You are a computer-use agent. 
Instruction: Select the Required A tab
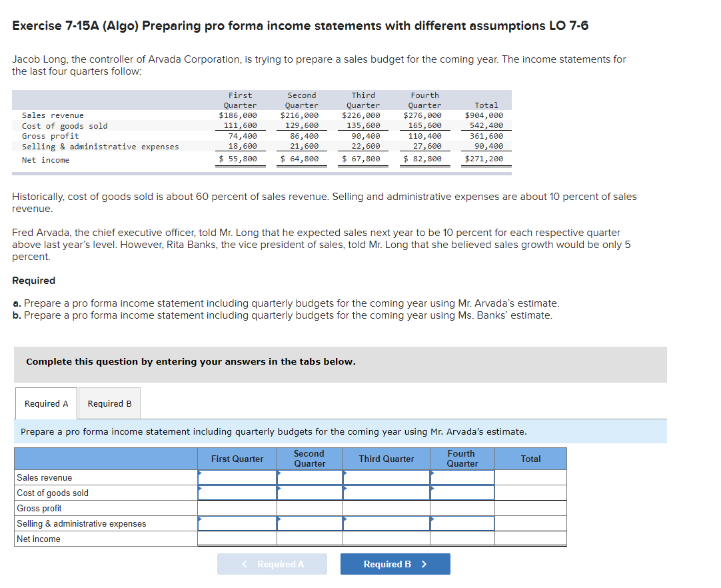coord(45,403)
